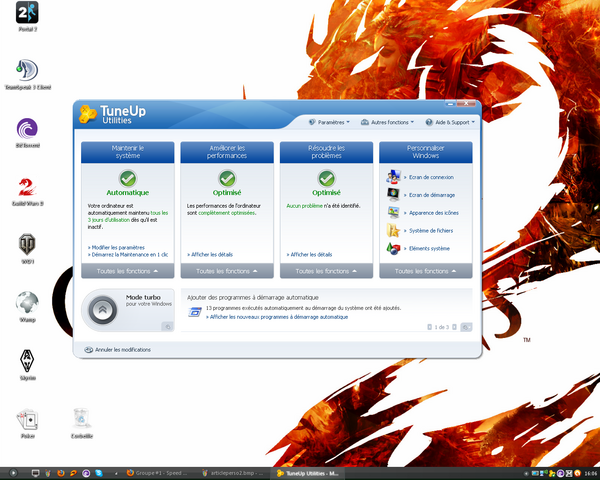Viewport: 600px width, 480px height.
Task: Click TuneUp Utilities taskbar window button
Action: tap(308, 473)
